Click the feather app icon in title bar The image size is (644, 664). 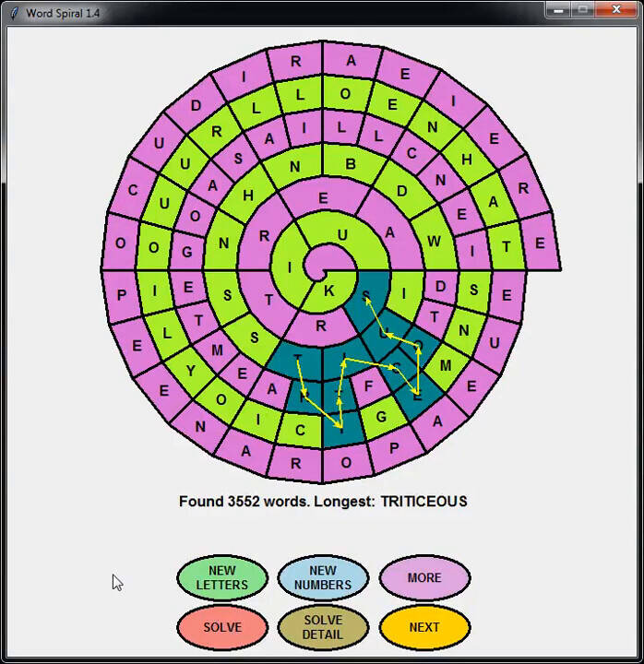(14, 13)
